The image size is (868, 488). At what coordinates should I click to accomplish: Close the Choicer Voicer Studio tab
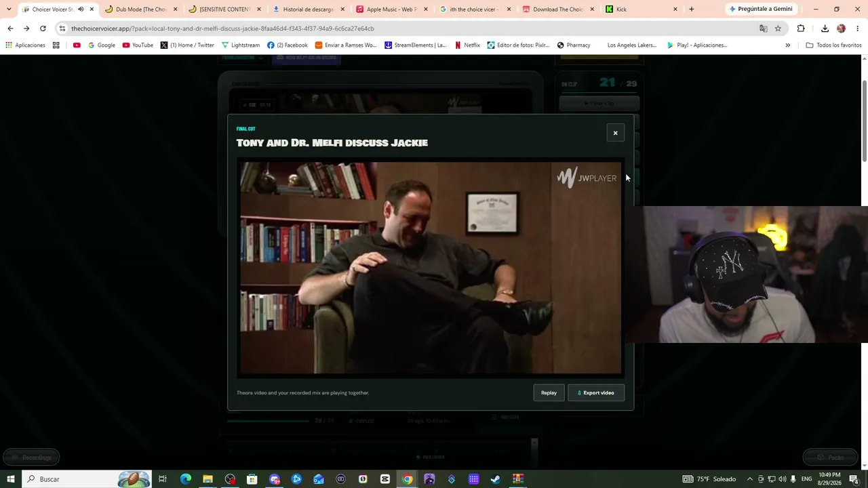tap(92, 9)
